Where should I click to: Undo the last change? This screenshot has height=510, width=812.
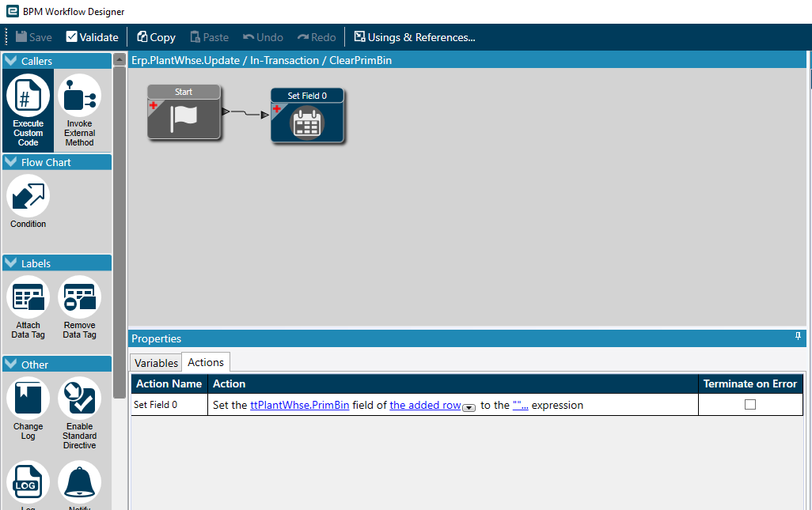[x=263, y=37]
